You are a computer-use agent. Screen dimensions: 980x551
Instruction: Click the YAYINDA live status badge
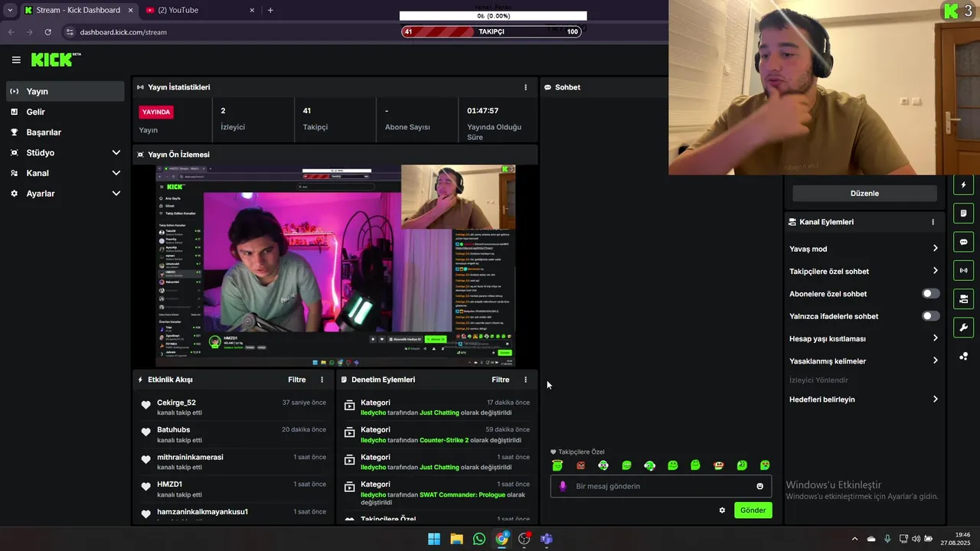156,112
